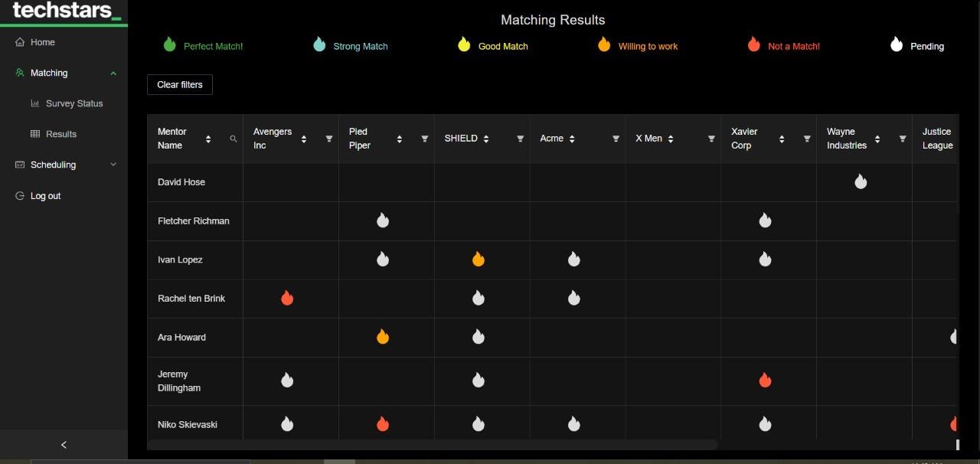980x464 pixels.
Task: Select the Rachel ten Brink mentor name
Action: click(191, 299)
